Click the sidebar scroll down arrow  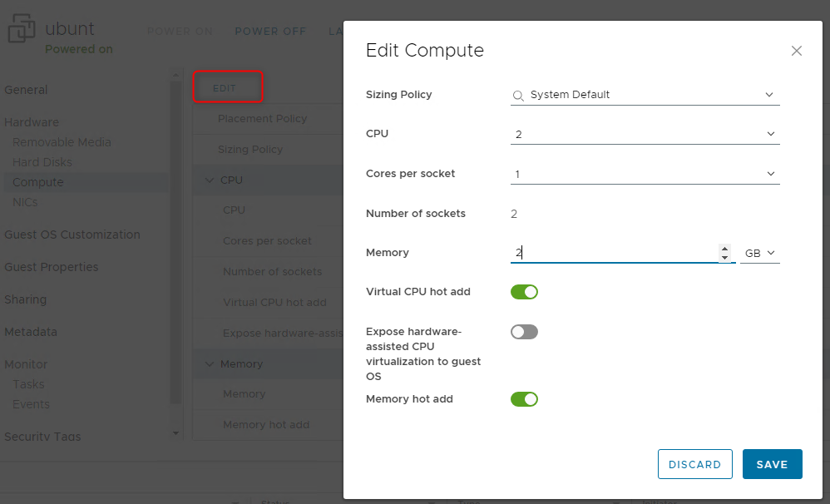[175, 433]
